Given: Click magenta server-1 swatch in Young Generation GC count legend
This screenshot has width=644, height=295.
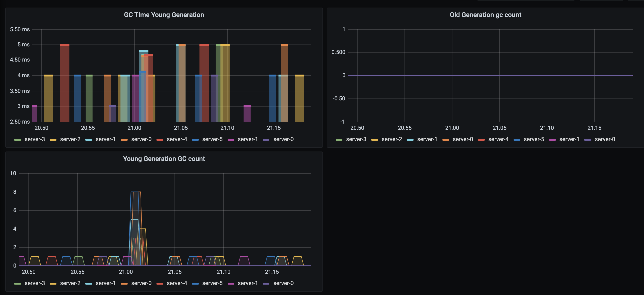Looking at the screenshot, I should [x=231, y=284].
